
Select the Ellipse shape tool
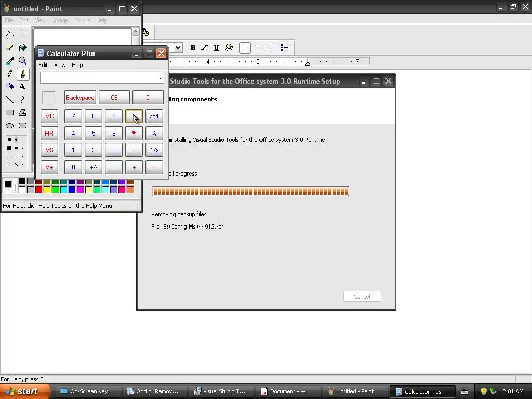[x=9, y=126]
